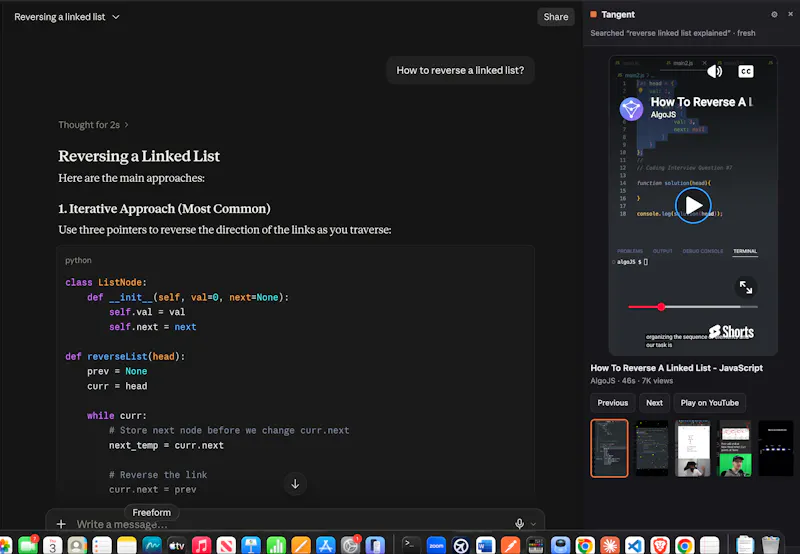Open Numbers from the dock
The image size is (800, 554).
[276, 545]
